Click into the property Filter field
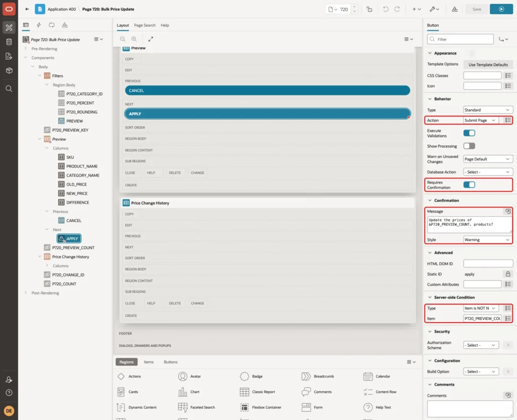Screen dimensions: 517x420 [460, 39]
